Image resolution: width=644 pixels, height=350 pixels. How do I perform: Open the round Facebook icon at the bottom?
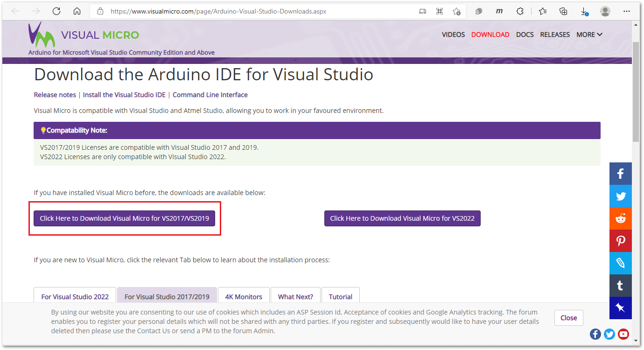coord(595,334)
